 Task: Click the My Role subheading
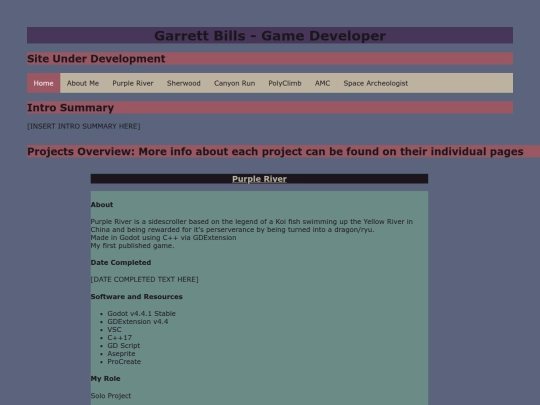105,378
